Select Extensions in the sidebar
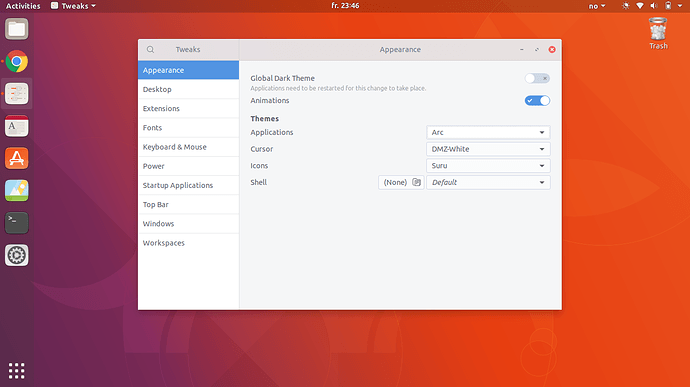This screenshot has width=690, height=387. click(x=188, y=108)
